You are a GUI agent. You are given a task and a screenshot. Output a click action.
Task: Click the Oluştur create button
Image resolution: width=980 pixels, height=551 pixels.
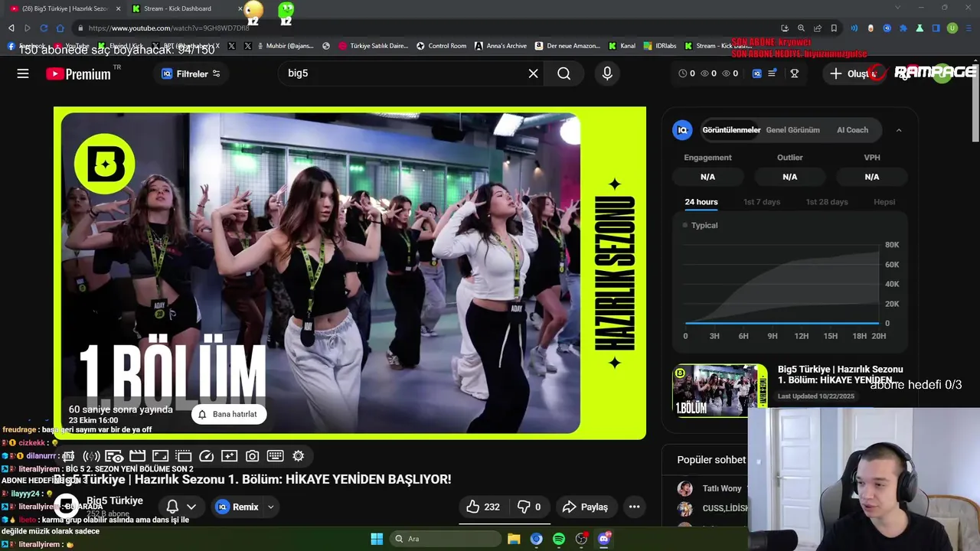854,73
